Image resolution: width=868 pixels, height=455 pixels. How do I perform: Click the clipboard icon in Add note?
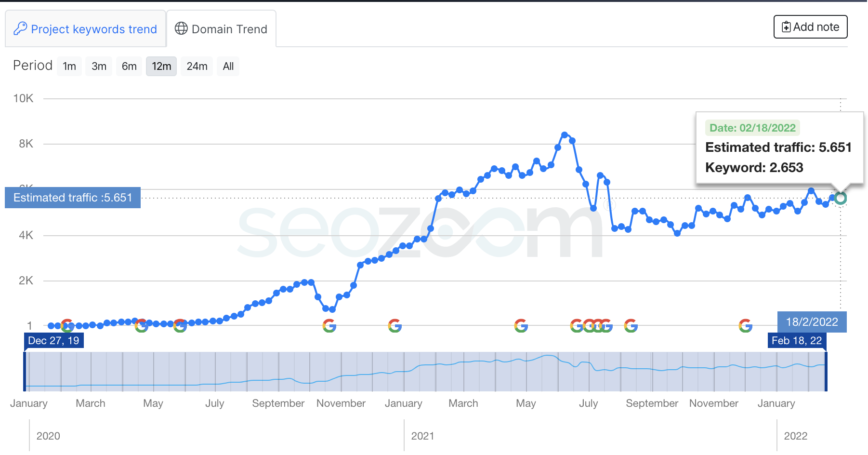click(x=786, y=27)
